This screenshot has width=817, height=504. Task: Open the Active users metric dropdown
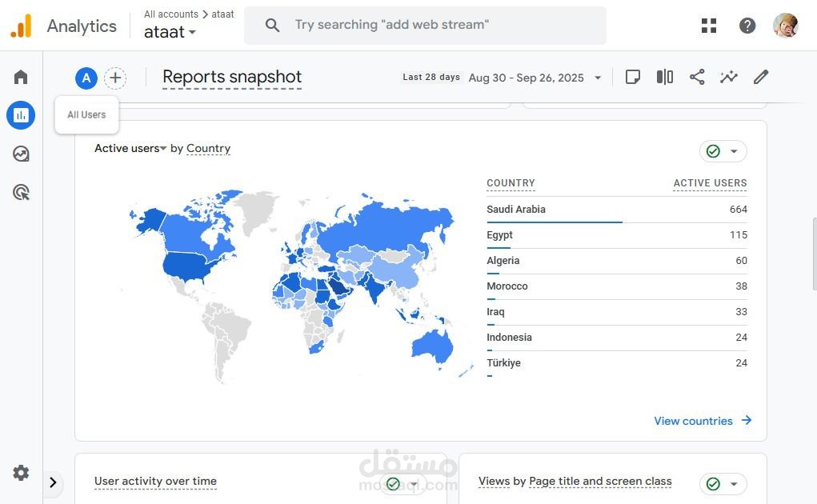(x=163, y=149)
